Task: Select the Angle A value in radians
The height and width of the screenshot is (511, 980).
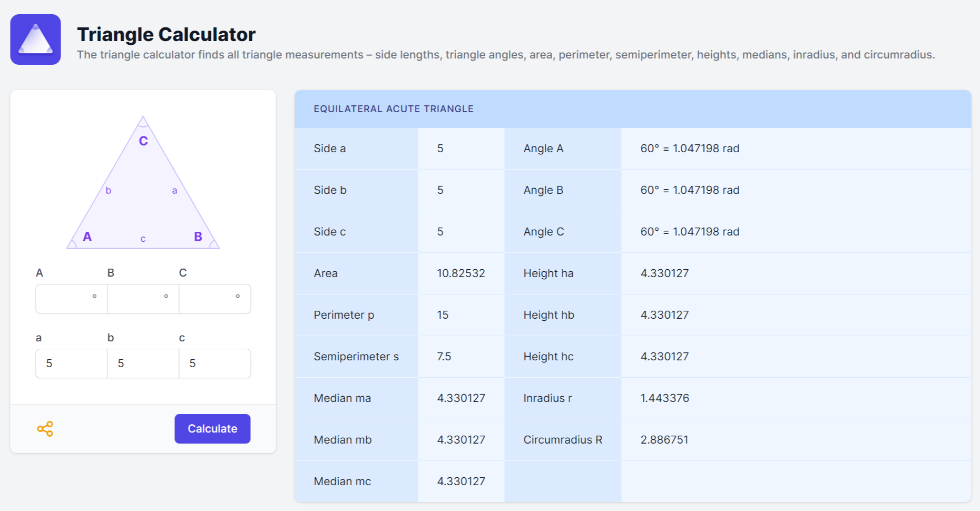Action: [x=705, y=149]
